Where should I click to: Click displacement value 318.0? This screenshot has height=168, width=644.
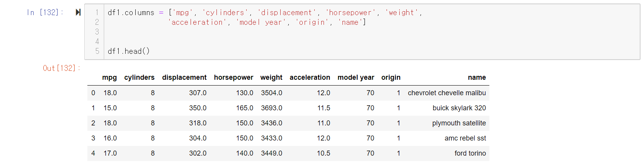click(198, 123)
